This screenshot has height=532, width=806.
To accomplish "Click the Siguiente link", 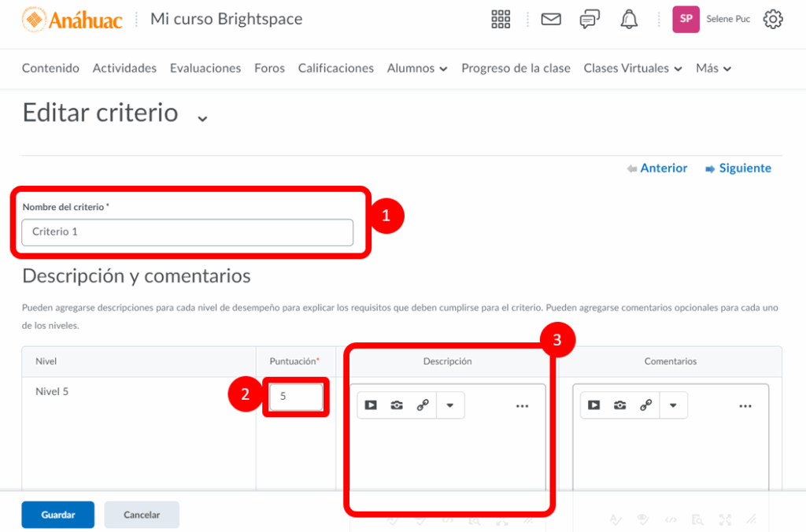I will pyautogui.click(x=738, y=168).
